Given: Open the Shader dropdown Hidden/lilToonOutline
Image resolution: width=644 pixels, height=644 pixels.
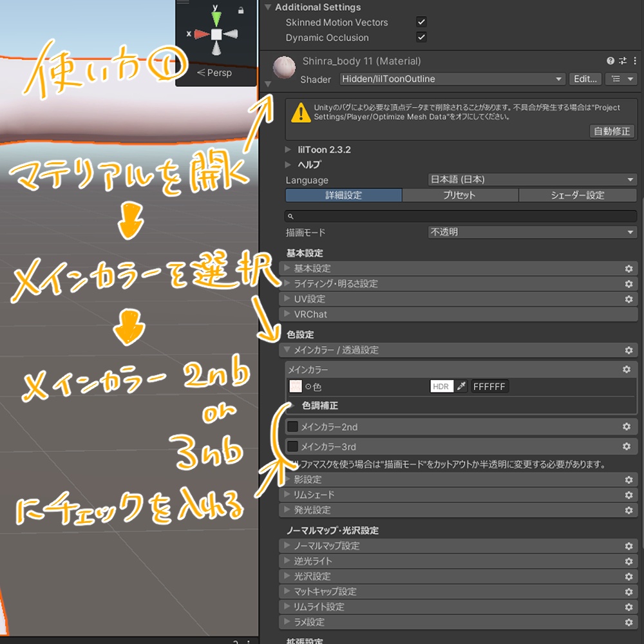Looking at the screenshot, I should point(452,79).
